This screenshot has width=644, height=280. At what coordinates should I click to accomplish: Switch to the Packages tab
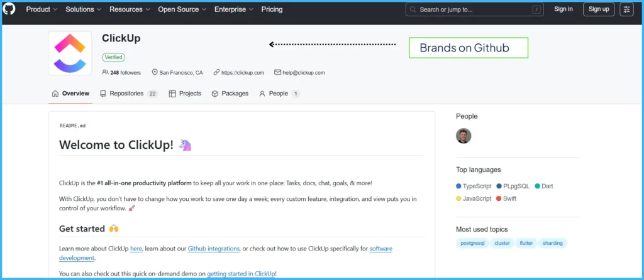pos(230,94)
